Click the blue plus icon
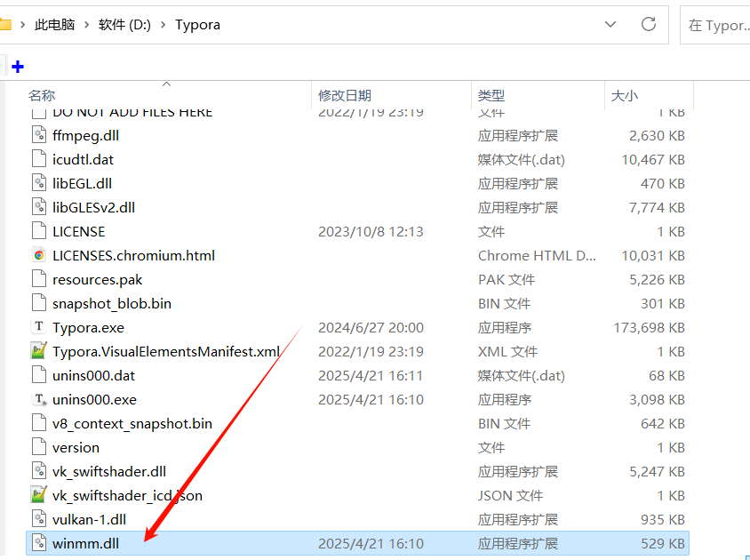The image size is (750, 560). 18,67
